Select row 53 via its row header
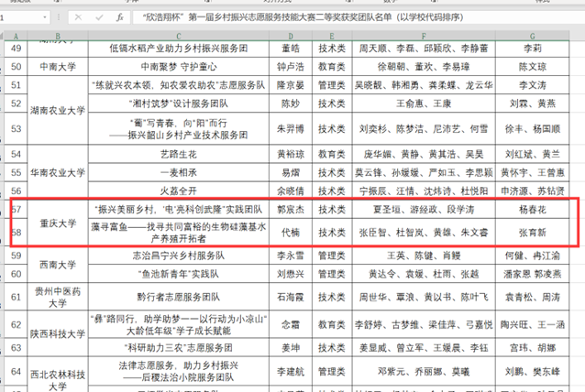Viewport: 585px width, 392px height. [16, 129]
